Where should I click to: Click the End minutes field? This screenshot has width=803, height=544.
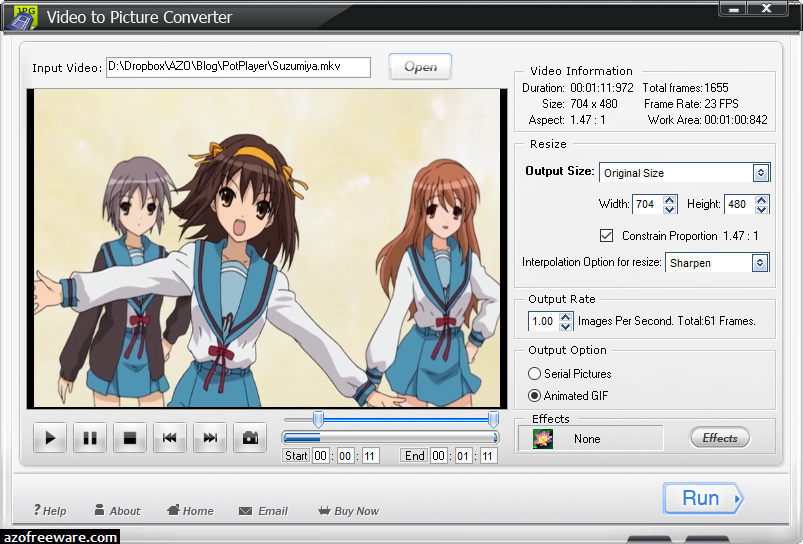tap(463, 456)
